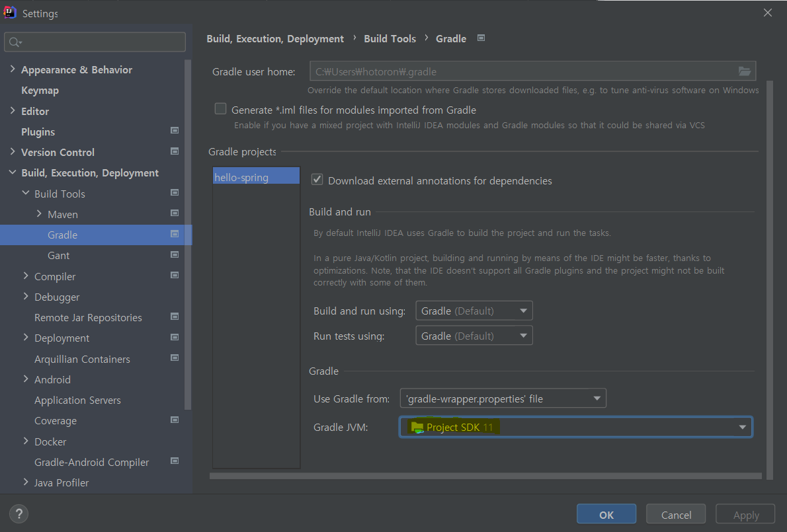Click project-settings icon next to Version Control
The width and height of the screenshot is (787, 532).
tap(175, 151)
